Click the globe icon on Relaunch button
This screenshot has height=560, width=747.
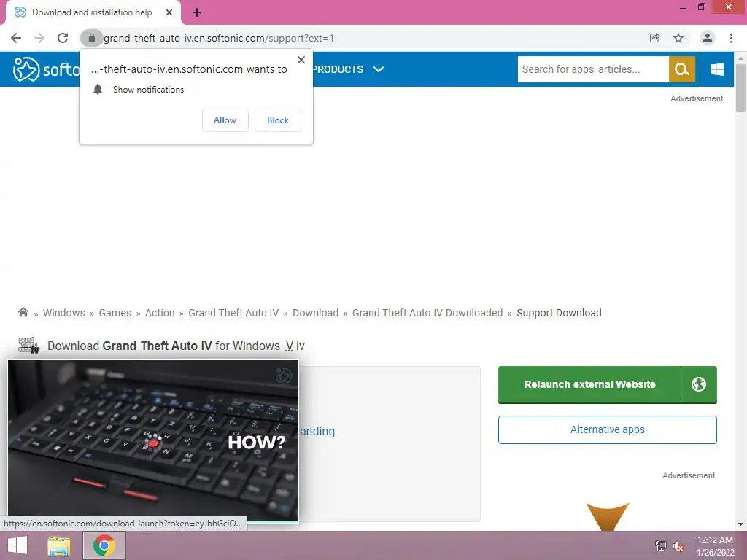pyautogui.click(x=699, y=384)
